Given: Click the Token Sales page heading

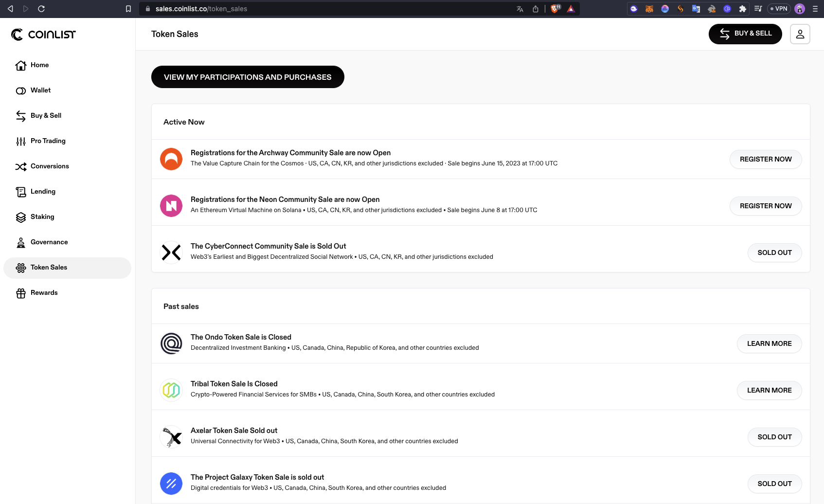Looking at the screenshot, I should 175,34.
